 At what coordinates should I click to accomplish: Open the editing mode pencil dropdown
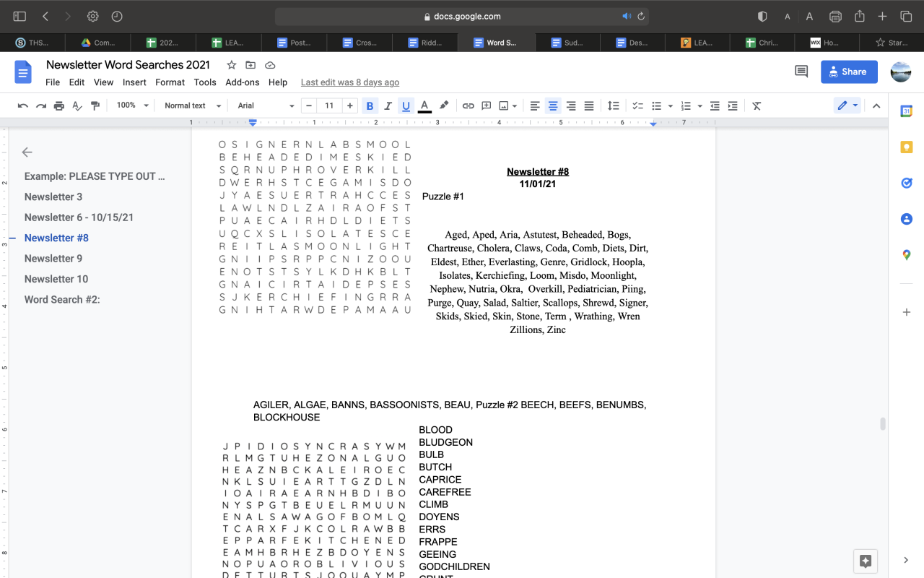(x=847, y=105)
